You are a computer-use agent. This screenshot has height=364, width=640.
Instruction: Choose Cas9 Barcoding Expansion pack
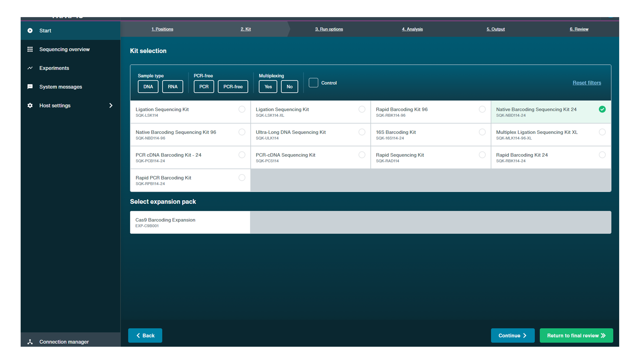tap(190, 222)
